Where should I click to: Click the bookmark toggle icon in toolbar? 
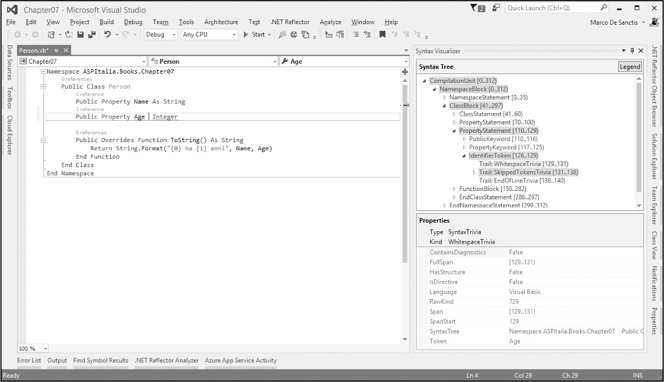point(382,35)
